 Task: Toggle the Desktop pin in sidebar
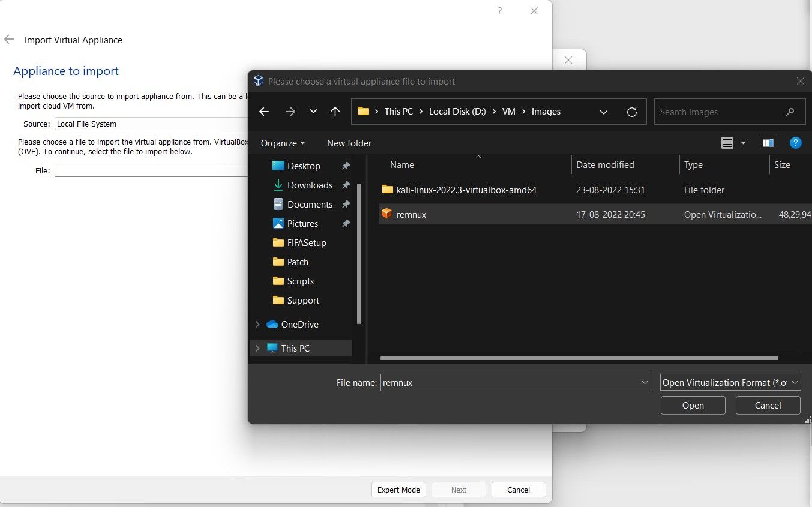[346, 166]
